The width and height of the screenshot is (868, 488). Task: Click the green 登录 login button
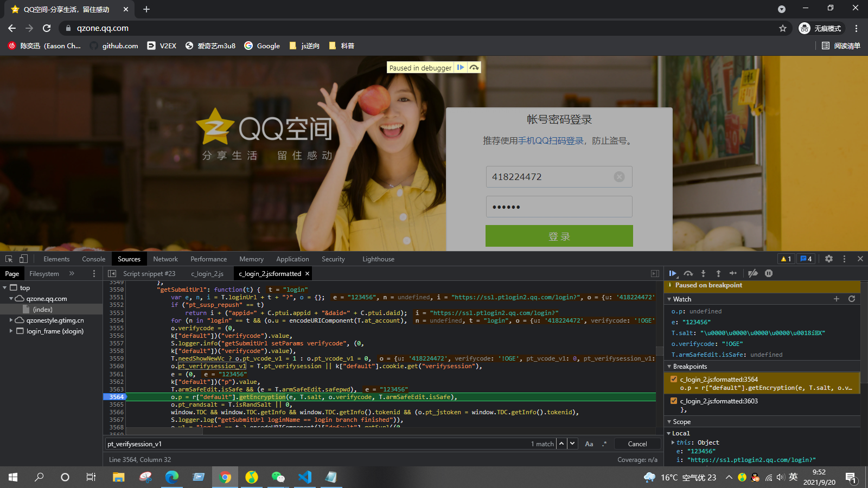[x=559, y=236]
